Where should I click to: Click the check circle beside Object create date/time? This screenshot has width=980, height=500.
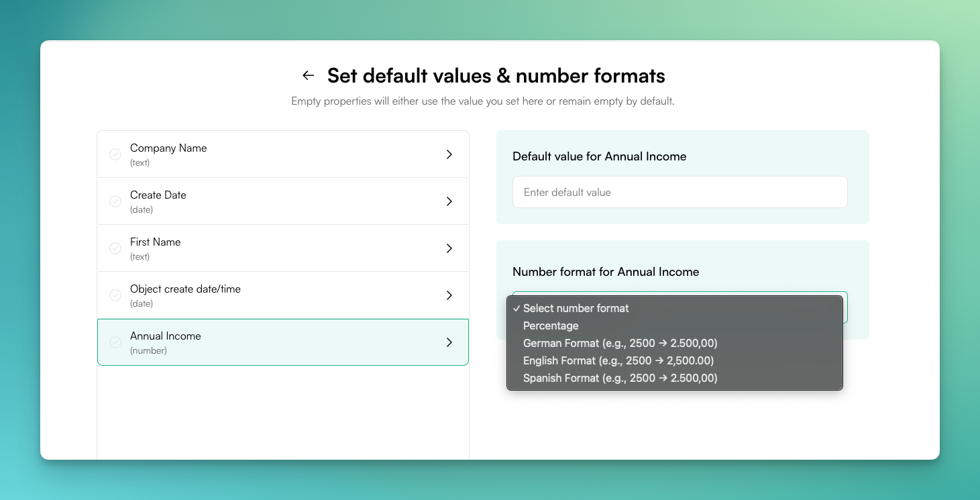(x=115, y=295)
